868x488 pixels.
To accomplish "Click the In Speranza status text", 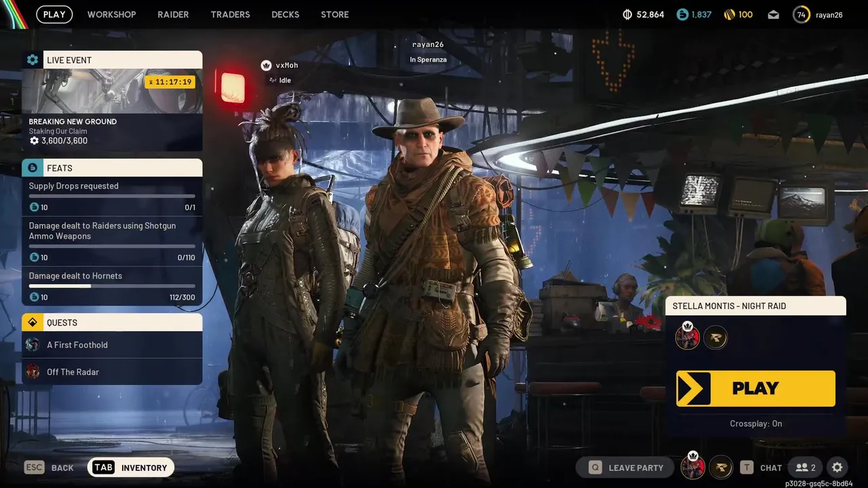I will (428, 60).
